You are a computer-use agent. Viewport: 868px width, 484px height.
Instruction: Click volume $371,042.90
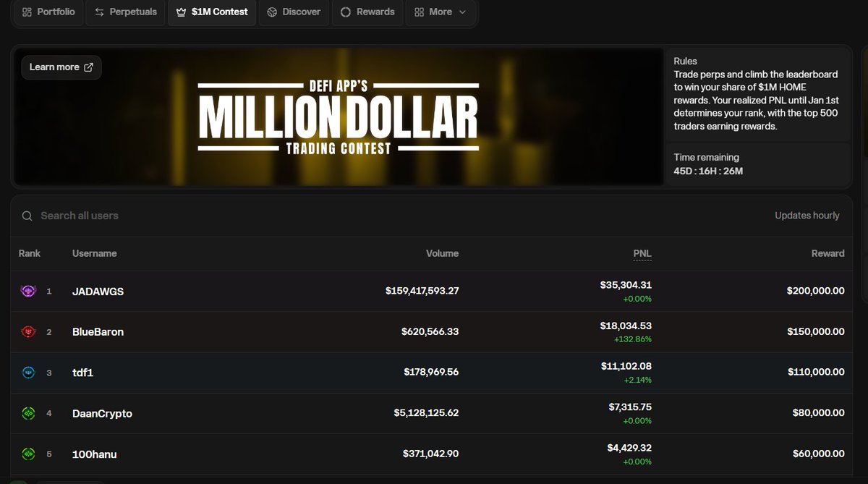point(431,454)
